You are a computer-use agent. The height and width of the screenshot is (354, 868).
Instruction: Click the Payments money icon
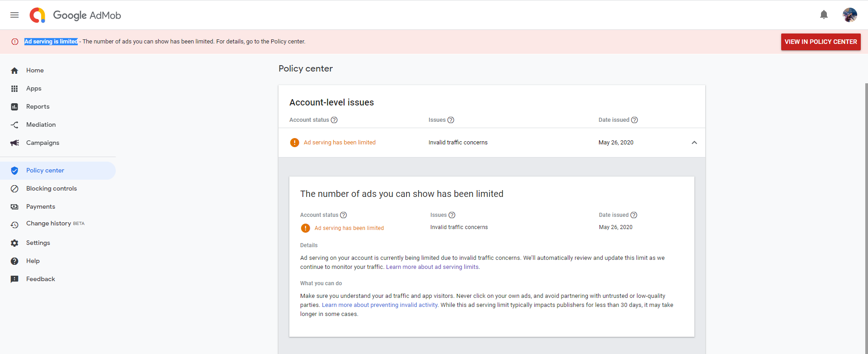tap(14, 207)
